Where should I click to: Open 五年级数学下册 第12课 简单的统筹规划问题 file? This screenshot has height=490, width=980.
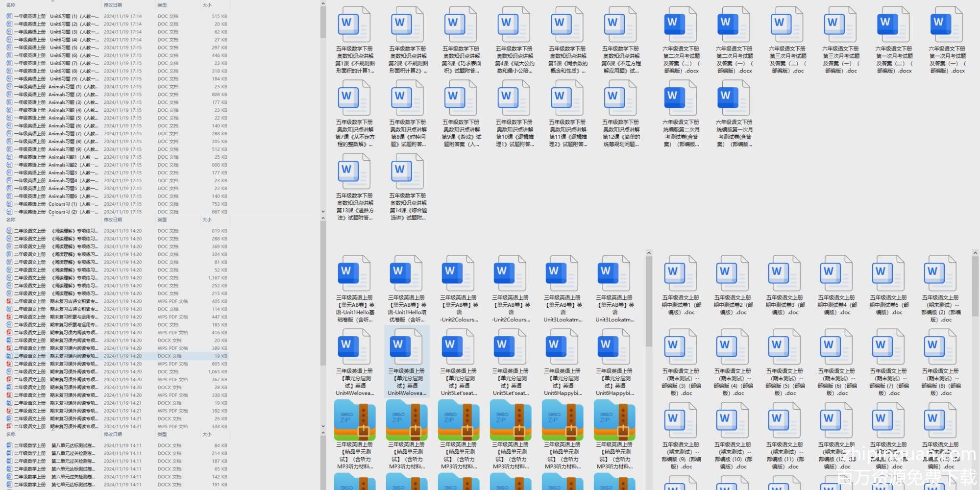click(621, 99)
